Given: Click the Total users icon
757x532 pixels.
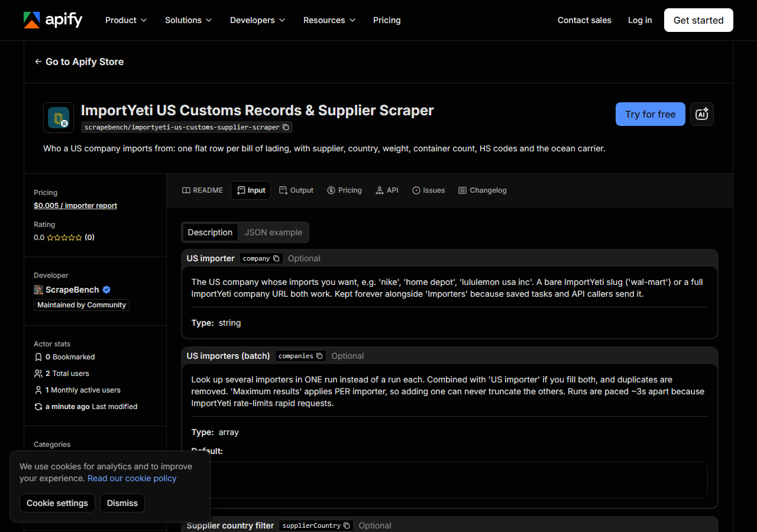Looking at the screenshot, I should 38,374.
